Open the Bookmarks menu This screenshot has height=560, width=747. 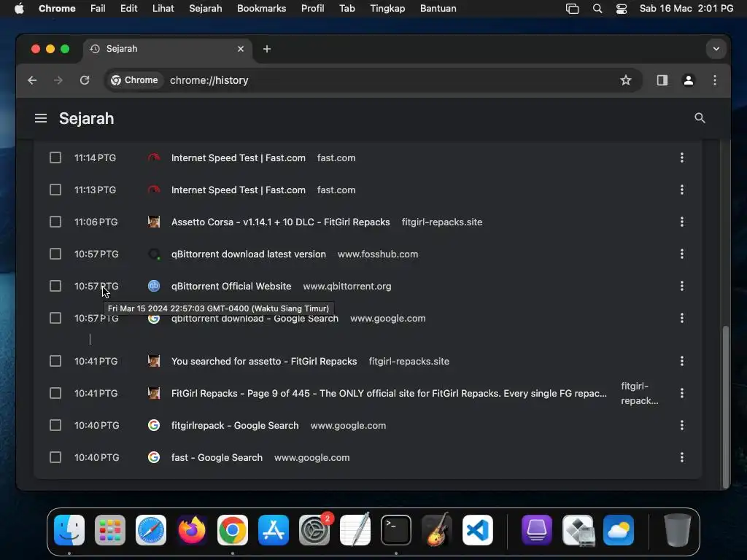point(262,9)
